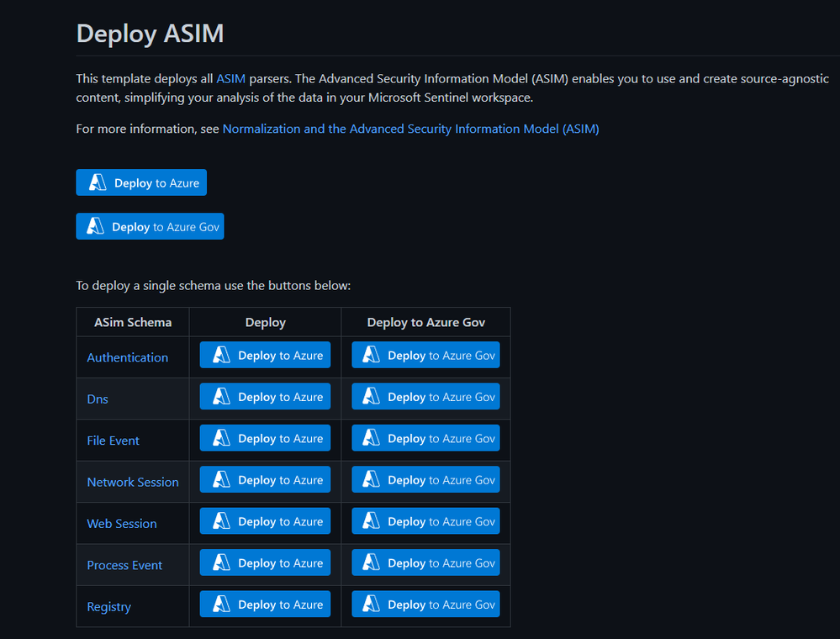Deploy Network Session schema to Azure Gov
The image size is (840, 639).
[x=426, y=479]
